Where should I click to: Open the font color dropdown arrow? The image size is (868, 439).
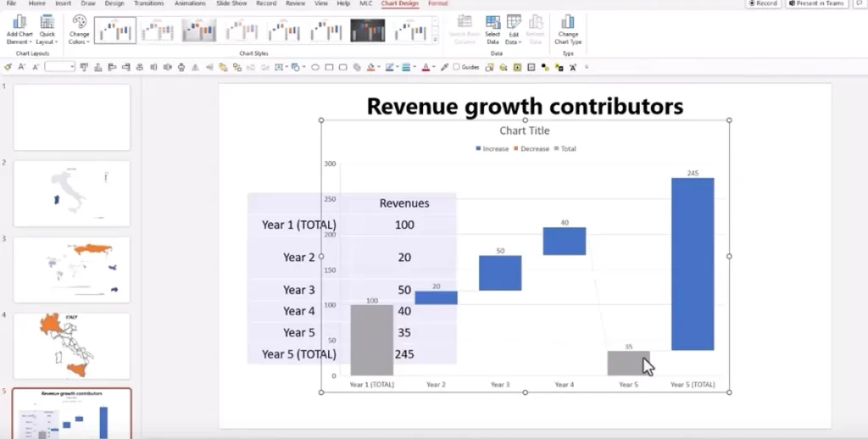pos(433,67)
